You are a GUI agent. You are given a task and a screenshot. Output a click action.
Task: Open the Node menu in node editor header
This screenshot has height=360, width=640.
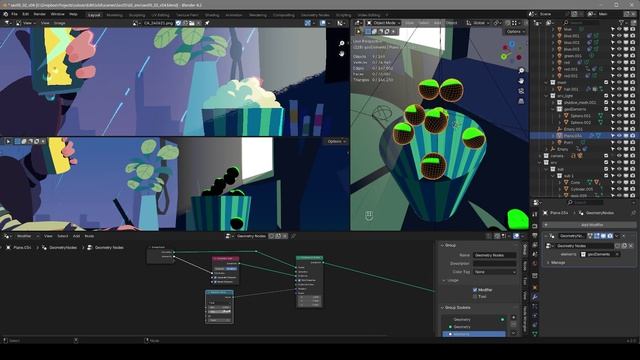[89, 236]
